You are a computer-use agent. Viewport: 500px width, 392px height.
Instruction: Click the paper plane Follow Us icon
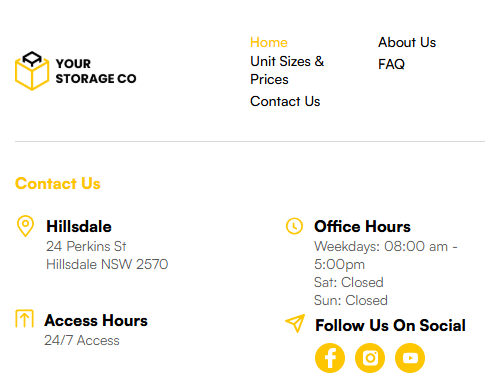pyautogui.click(x=295, y=323)
